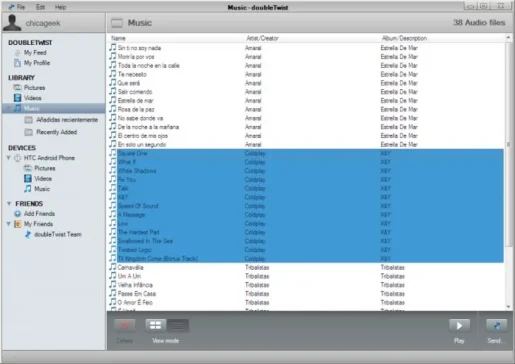Click the Send icon in bottom toolbar

496,326
